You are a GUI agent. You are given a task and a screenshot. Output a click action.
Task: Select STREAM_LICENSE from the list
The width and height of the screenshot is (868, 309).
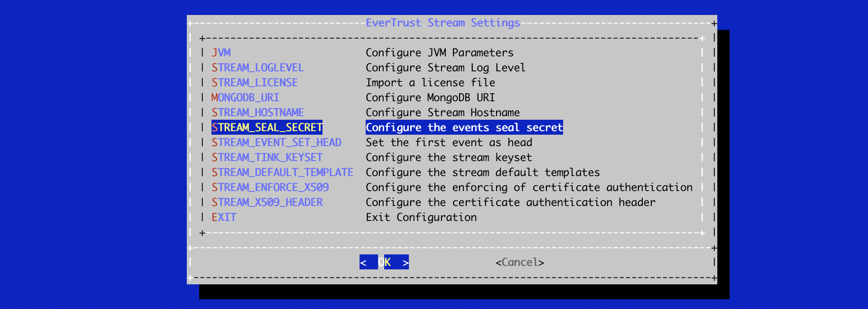(x=255, y=83)
